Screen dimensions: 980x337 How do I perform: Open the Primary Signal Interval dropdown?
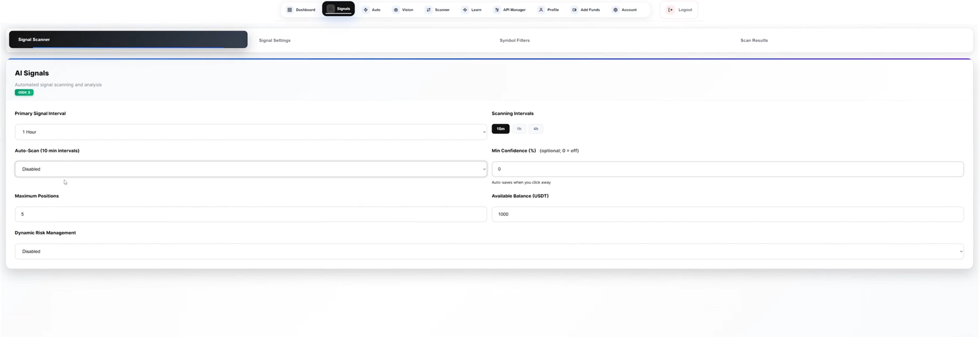click(x=251, y=132)
